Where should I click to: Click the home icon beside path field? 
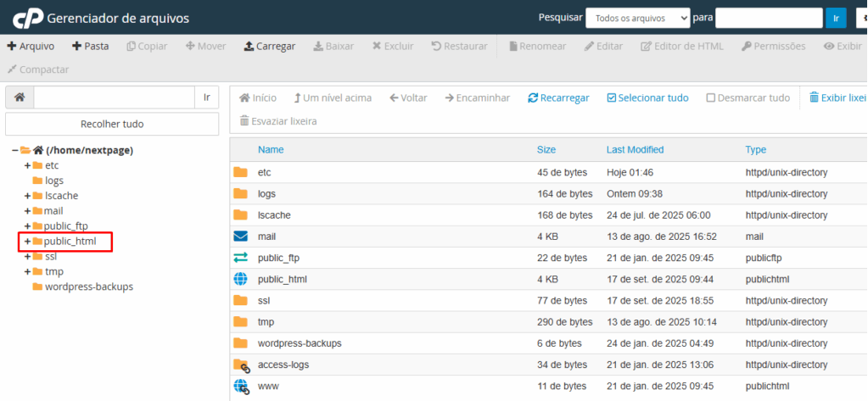pyautogui.click(x=20, y=97)
